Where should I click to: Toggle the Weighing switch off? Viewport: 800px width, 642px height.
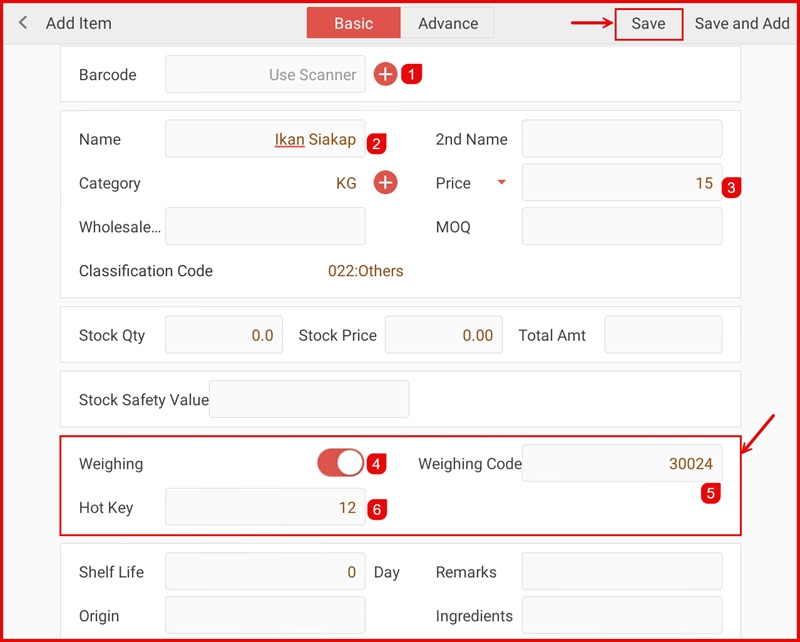pyautogui.click(x=340, y=463)
